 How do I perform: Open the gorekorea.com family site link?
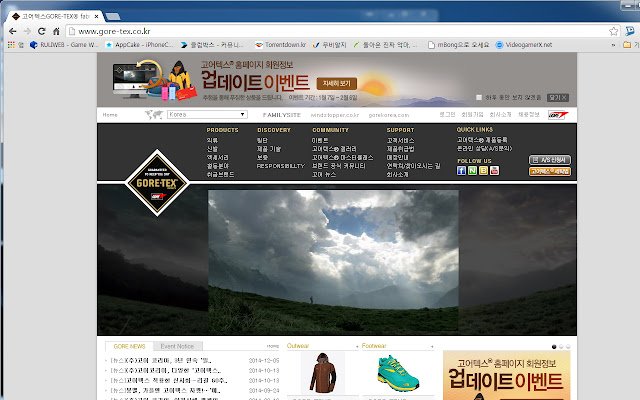tap(389, 115)
